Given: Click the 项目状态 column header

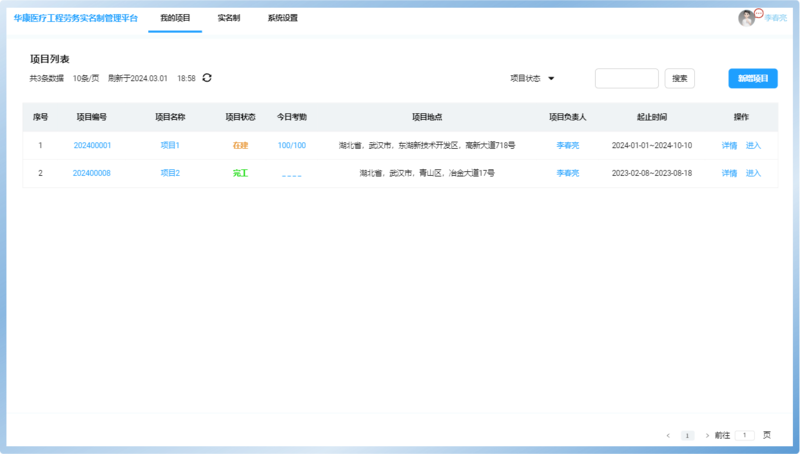Looking at the screenshot, I should pos(240,117).
